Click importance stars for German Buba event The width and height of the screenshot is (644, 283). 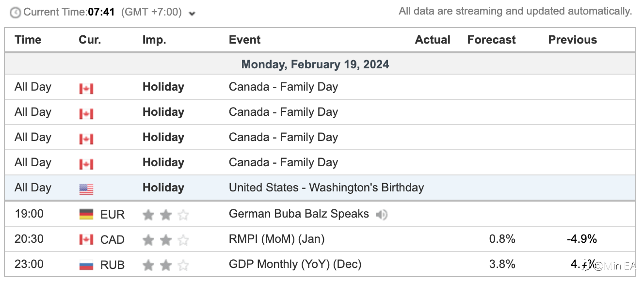coord(166,215)
